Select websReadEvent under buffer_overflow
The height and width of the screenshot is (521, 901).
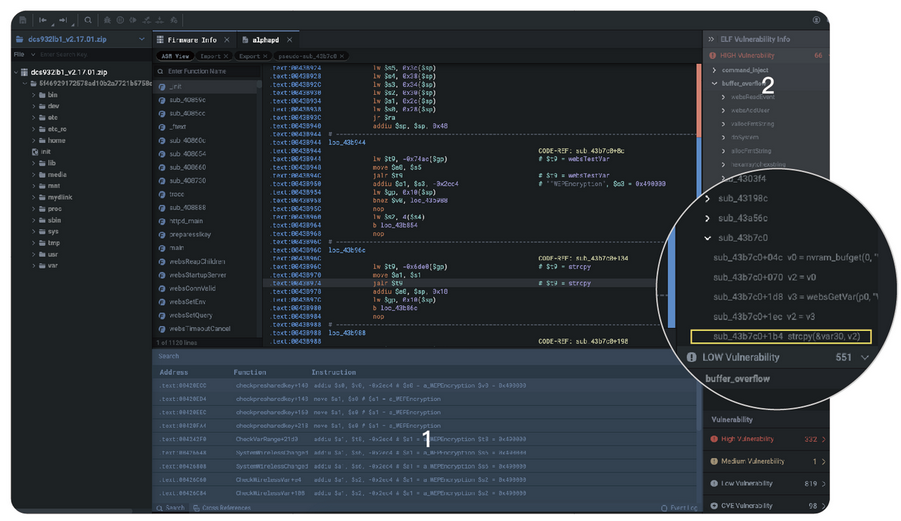[x=753, y=97]
